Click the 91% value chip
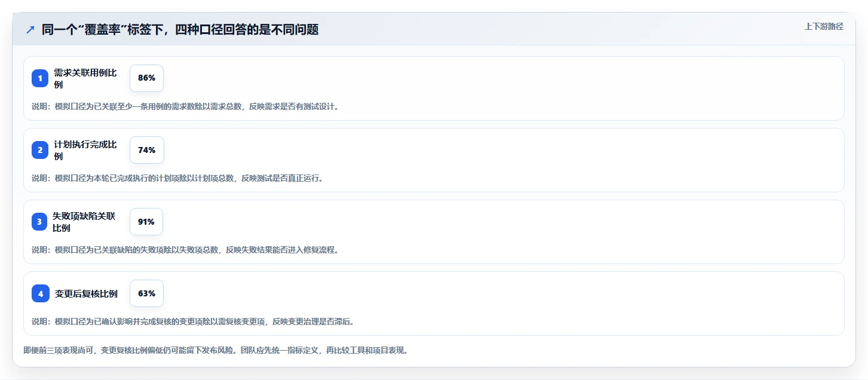 [x=146, y=222]
